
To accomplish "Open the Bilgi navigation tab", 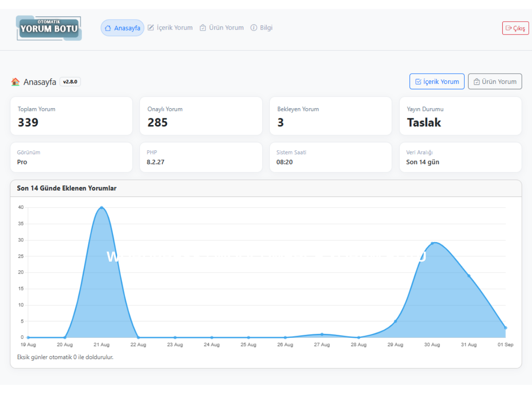I will (262, 27).
